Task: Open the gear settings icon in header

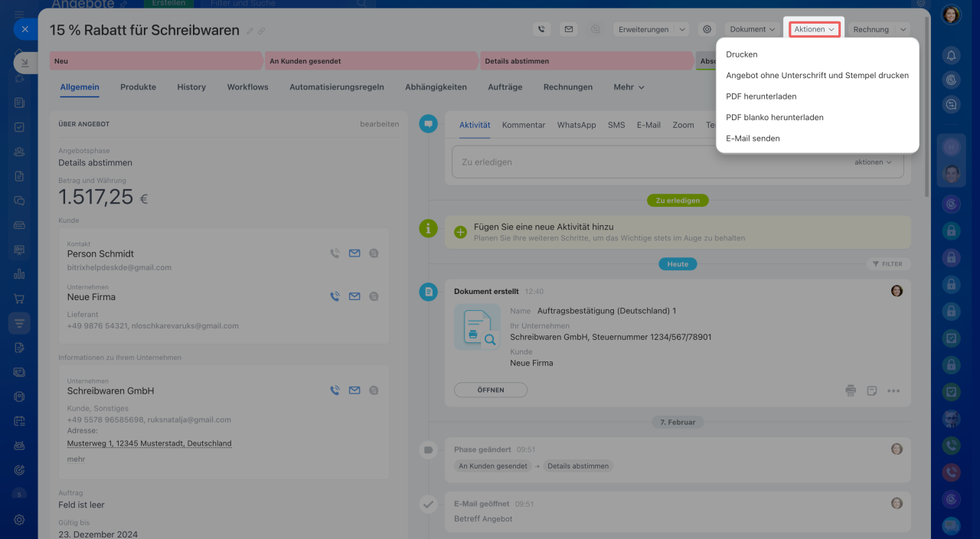Action: click(707, 29)
